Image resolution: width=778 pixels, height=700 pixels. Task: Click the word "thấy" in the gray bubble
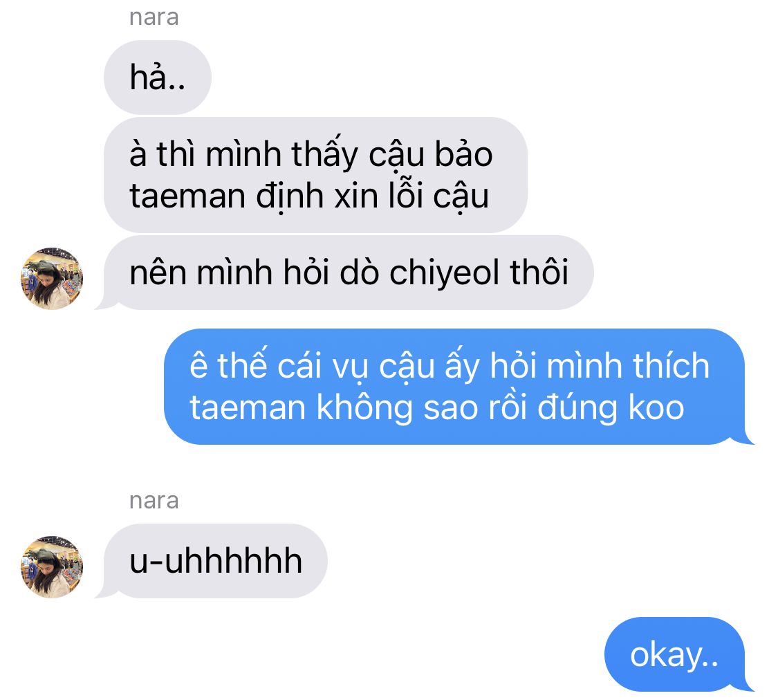point(325,154)
